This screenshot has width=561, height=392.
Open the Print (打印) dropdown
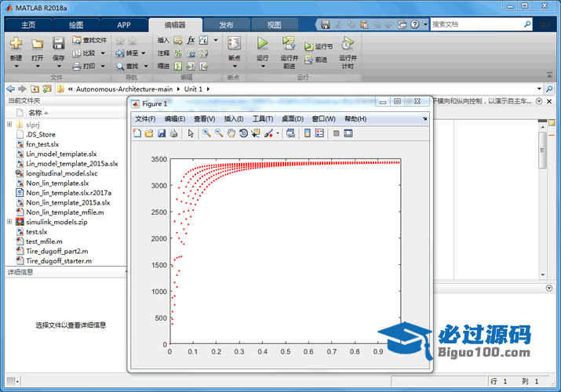coord(103,66)
